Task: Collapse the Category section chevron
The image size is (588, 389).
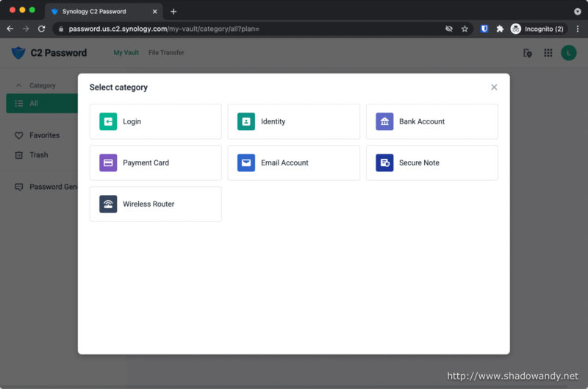Action: [19, 85]
